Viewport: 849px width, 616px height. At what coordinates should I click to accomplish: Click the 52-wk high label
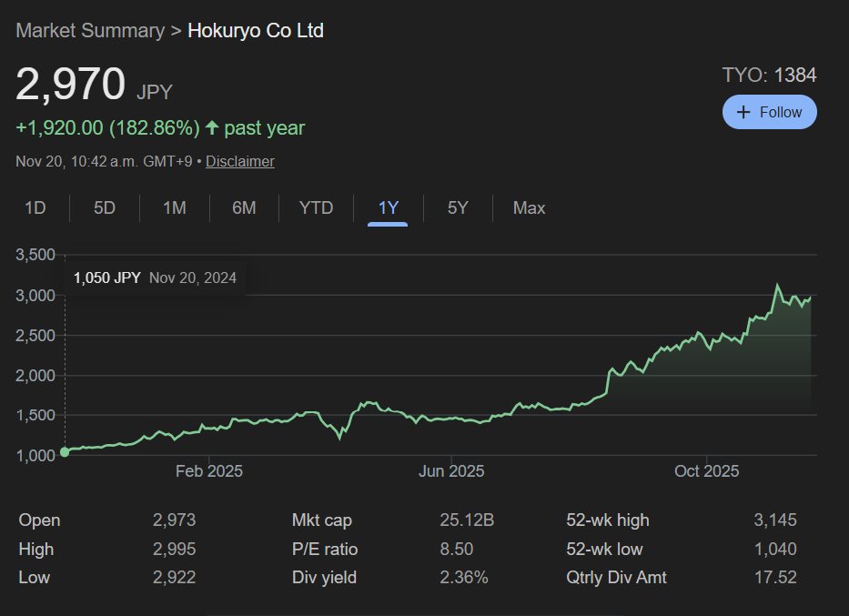(x=608, y=520)
